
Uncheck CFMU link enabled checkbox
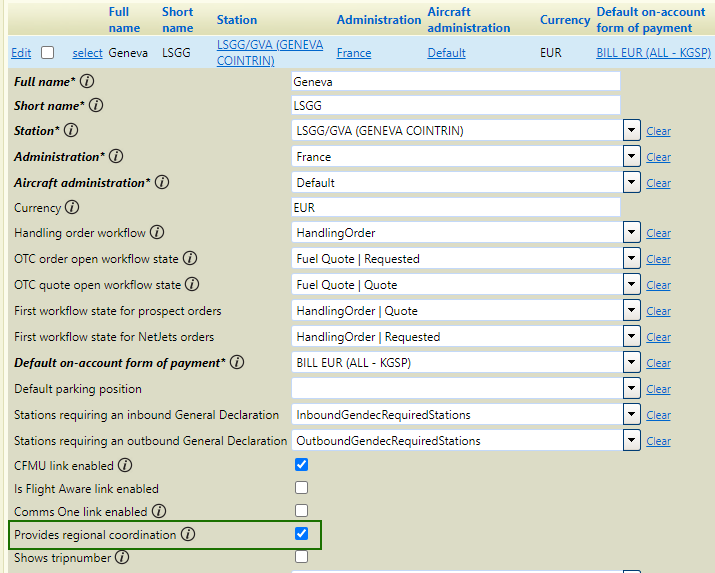coord(301,465)
